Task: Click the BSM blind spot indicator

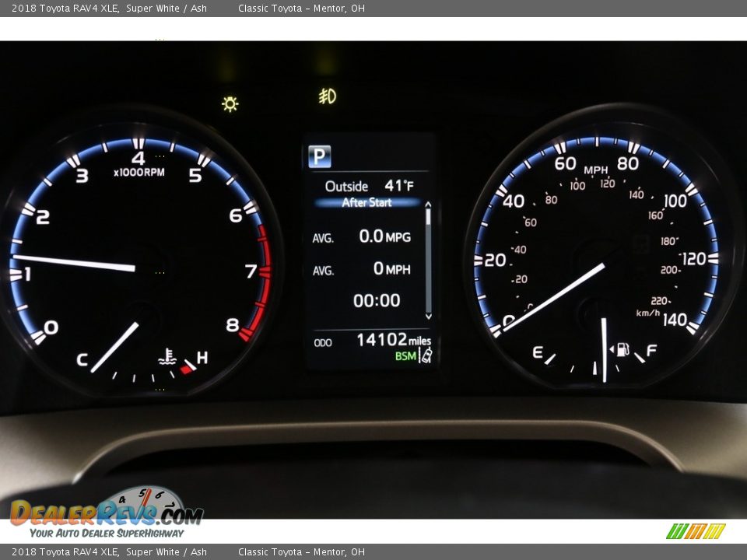Action: (x=405, y=355)
